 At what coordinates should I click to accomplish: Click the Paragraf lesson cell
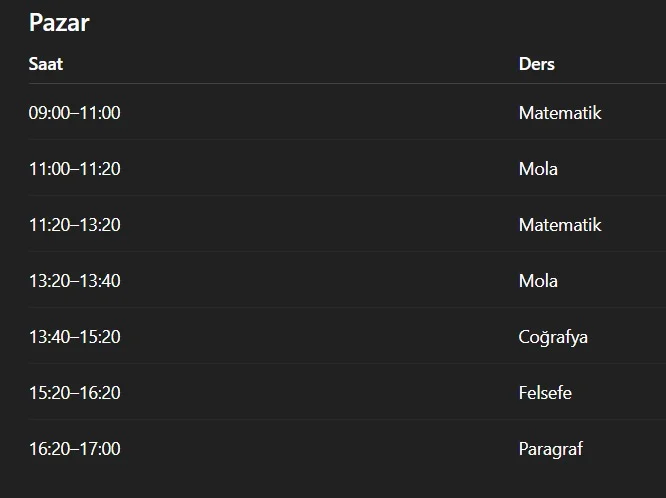pyautogui.click(x=550, y=449)
